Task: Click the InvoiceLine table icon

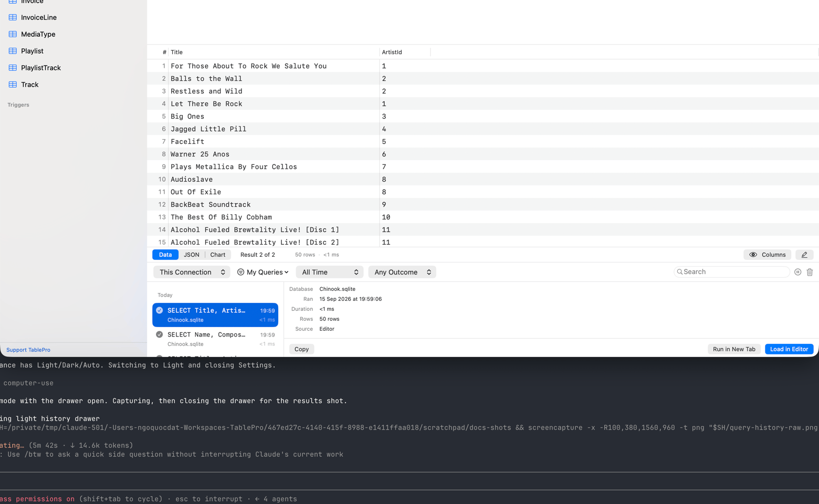Action: (13, 17)
